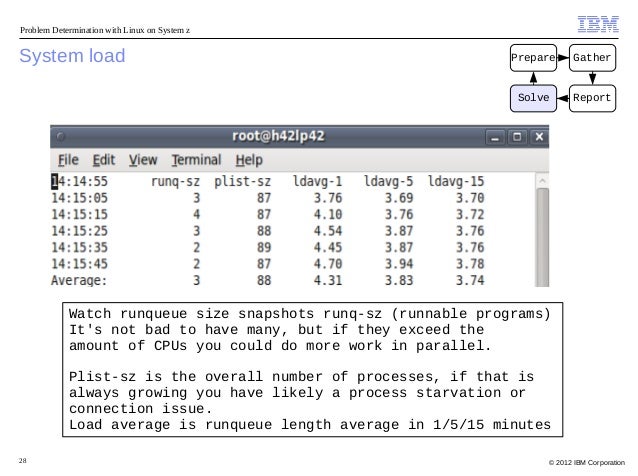Click the slide page number 28
638x476 pixels.
tap(22, 461)
